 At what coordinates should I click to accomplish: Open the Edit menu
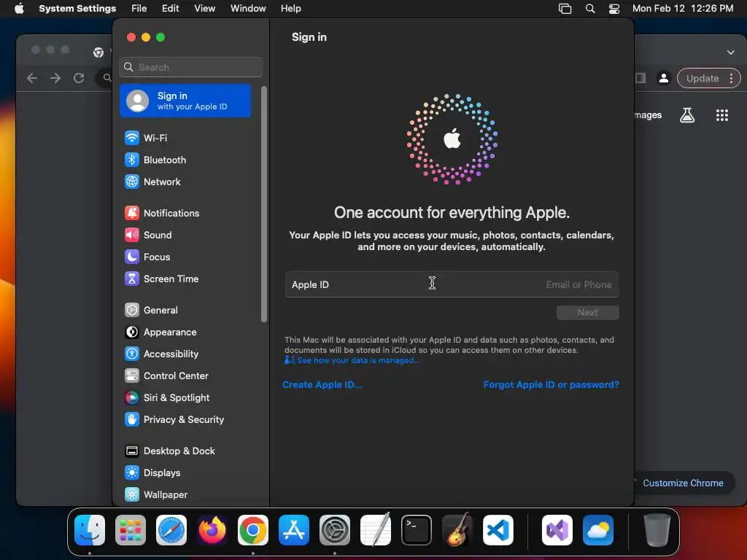tap(170, 9)
